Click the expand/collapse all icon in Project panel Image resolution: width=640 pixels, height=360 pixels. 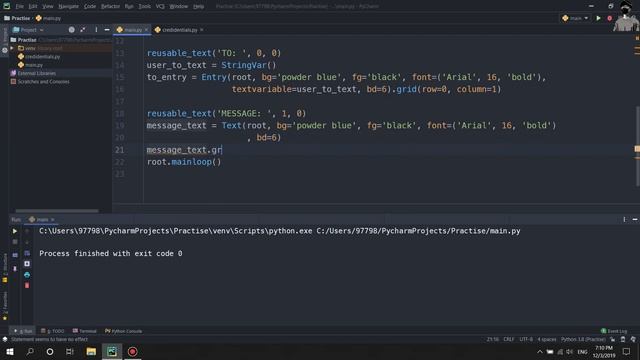coord(83,30)
